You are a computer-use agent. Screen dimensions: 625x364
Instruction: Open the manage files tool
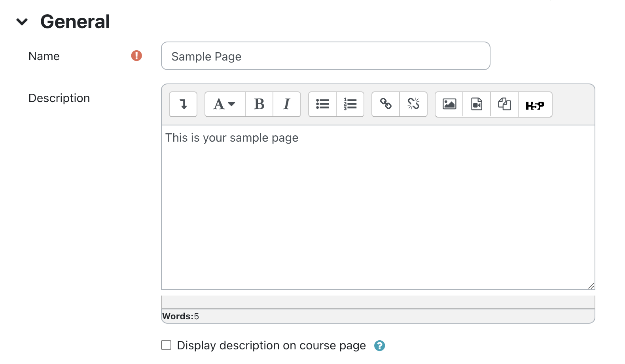pos(504,104)
